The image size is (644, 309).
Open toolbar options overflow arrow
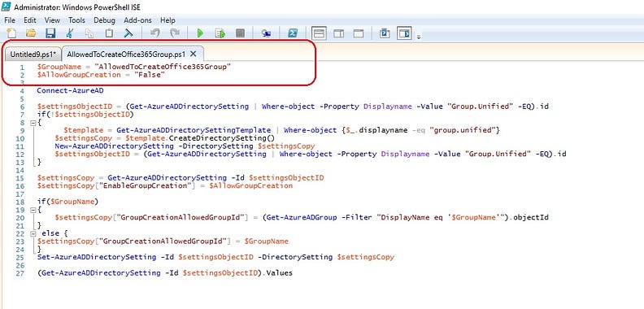[x=419, y=37]
